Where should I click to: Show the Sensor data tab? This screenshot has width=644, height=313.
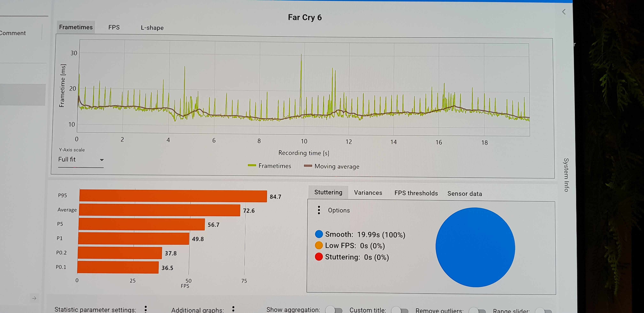tap(464, 194)
